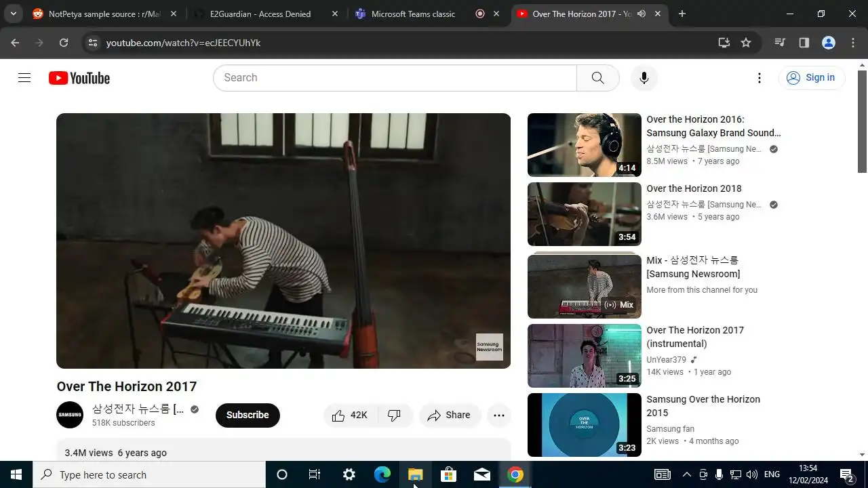Like the video with thumbs up
868x488 pixels.
pyautogui.click(x=351, y=415)
